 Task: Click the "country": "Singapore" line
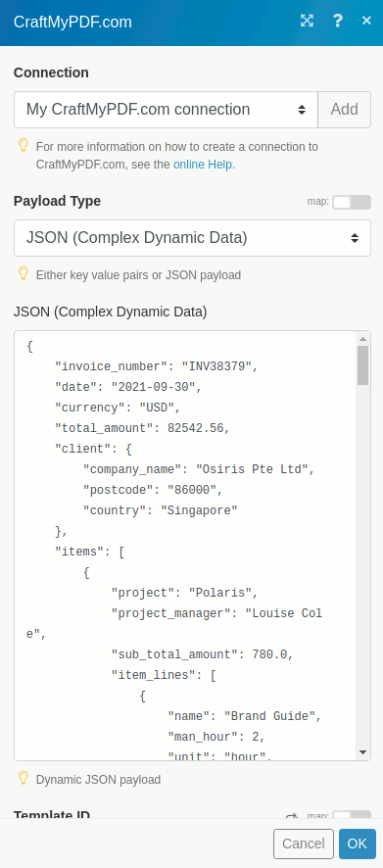click(161, 510)
